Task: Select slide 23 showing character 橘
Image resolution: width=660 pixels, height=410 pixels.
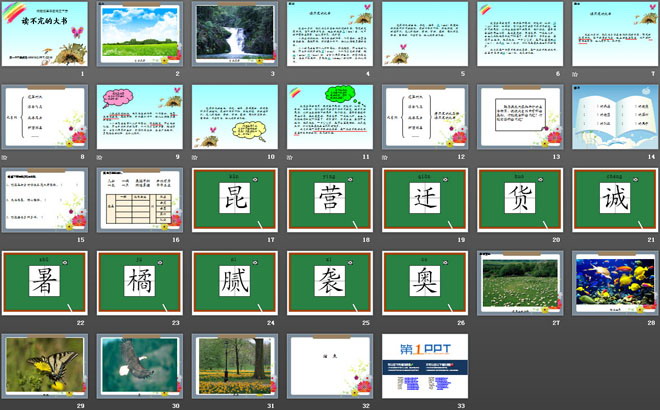Action: 140,283
